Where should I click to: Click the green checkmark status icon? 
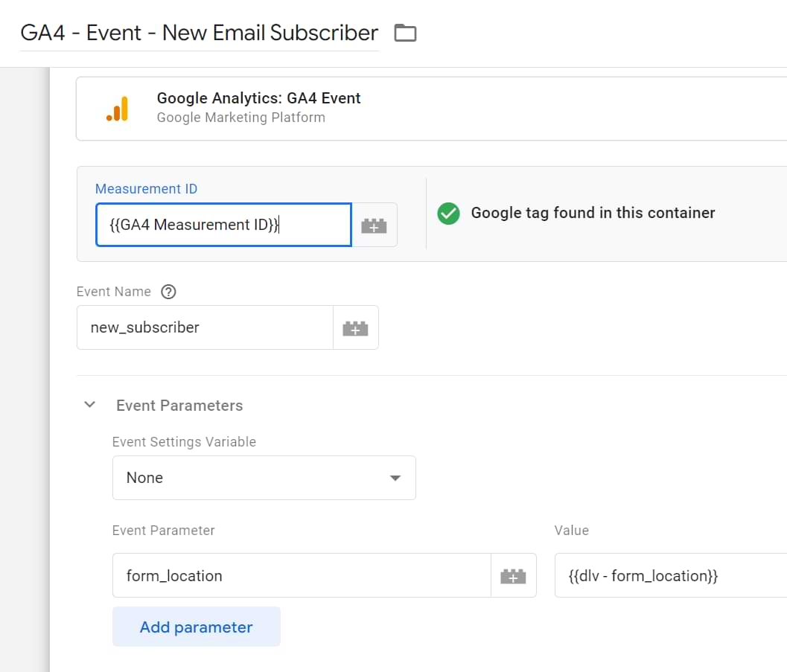click(448, 214)
